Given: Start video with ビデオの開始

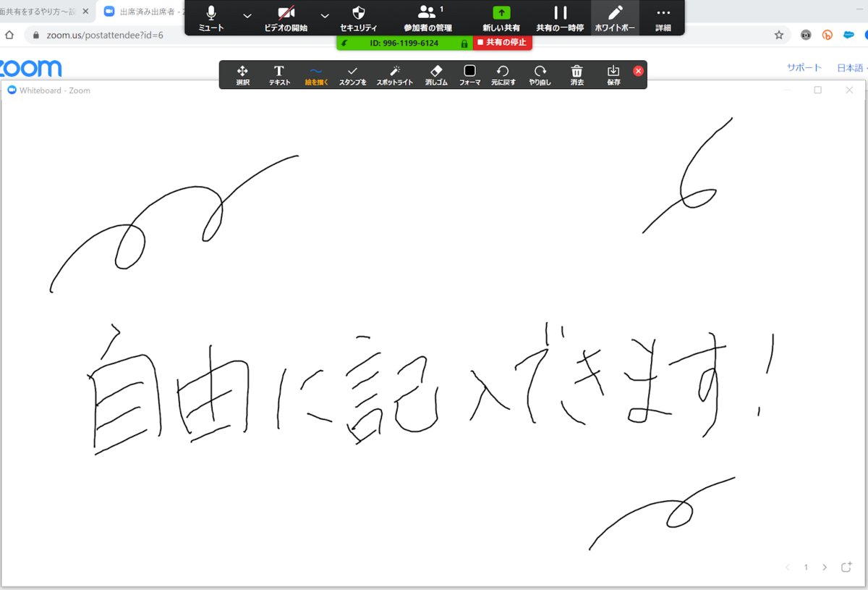Looking at the screenshot, I should (x=286, y=19).
